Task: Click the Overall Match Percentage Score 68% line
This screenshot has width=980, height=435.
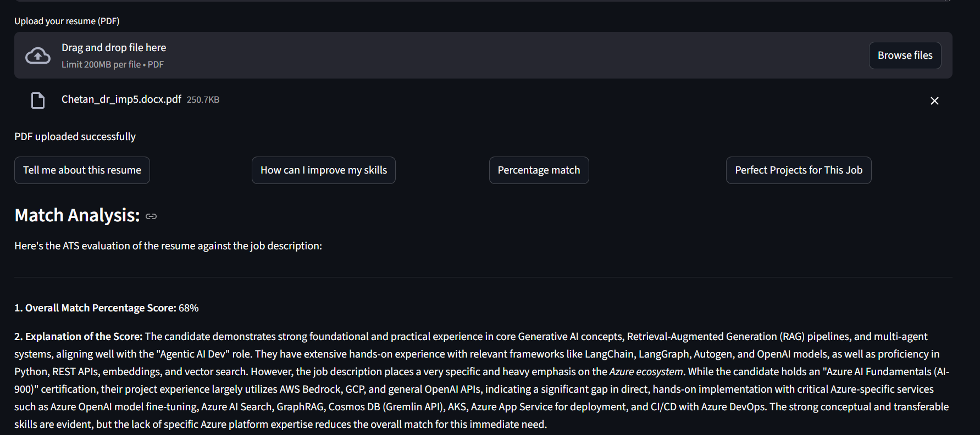Action: 107,308
